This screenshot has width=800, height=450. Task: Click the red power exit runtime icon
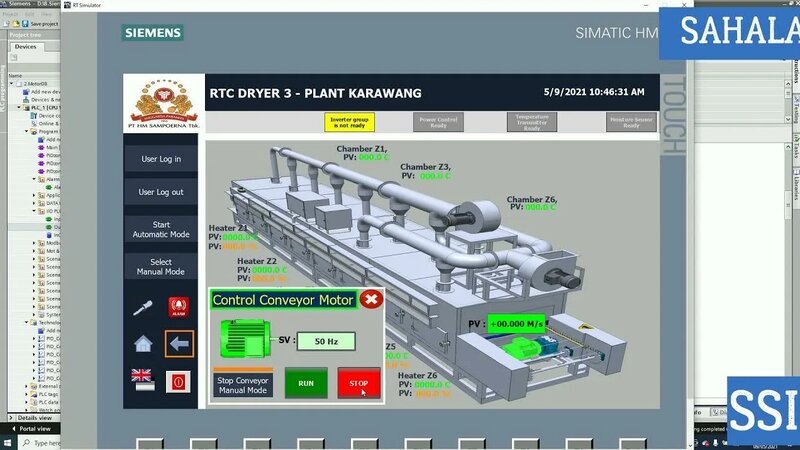178,382
